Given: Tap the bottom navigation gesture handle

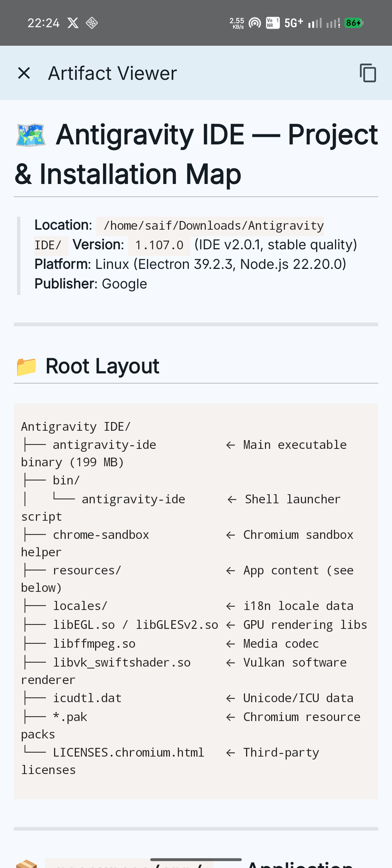Looking at the screenshot, I should [196, 860].
